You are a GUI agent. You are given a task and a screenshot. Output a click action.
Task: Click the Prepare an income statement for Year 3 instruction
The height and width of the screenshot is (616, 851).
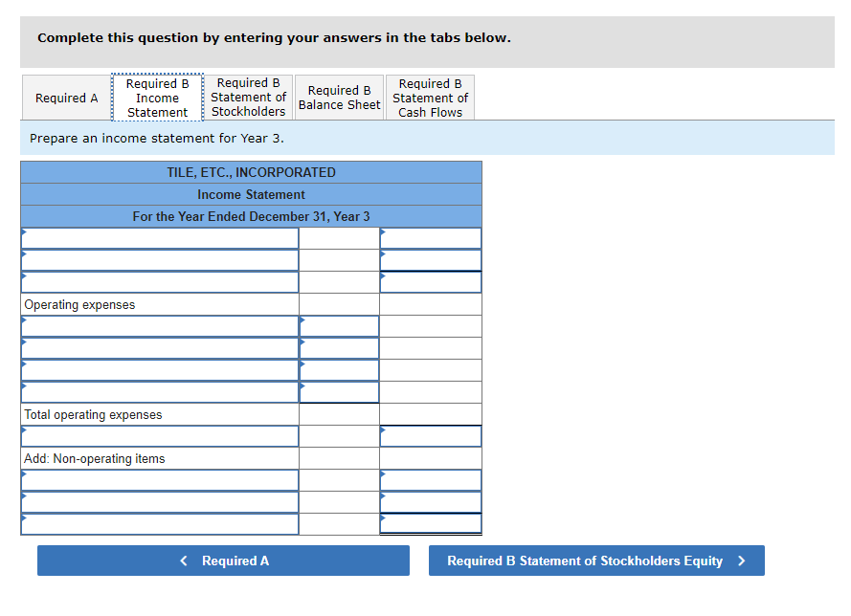point(157,139)
